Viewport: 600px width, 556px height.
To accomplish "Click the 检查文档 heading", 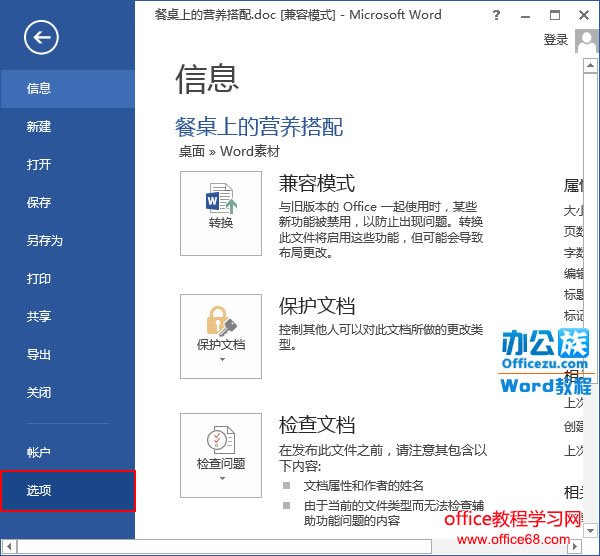I will 317,425.
